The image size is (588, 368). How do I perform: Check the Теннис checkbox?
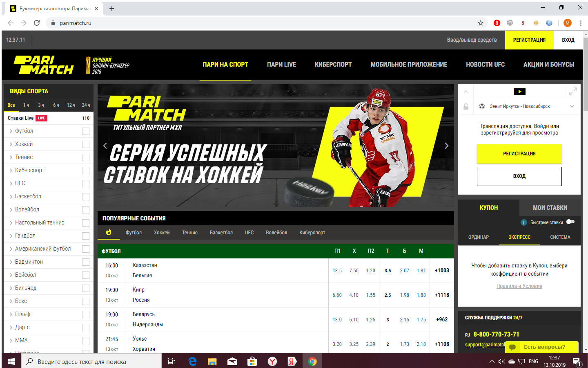86,157
